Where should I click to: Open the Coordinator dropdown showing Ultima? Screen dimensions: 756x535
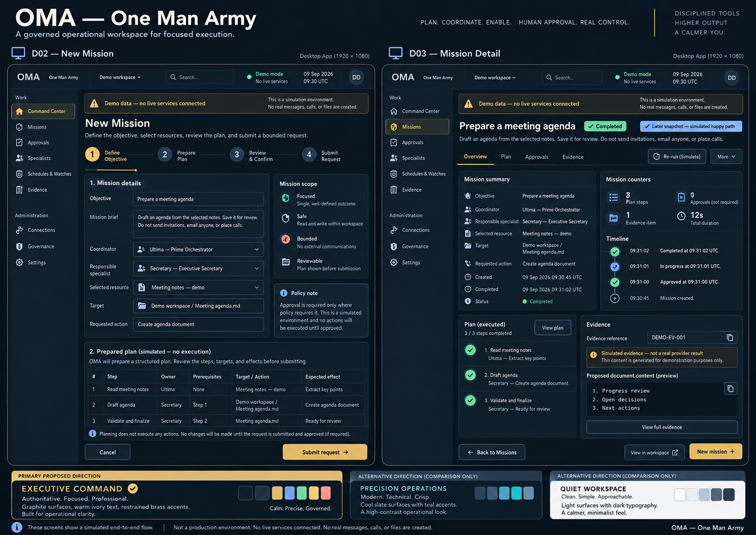pos(198,249)
